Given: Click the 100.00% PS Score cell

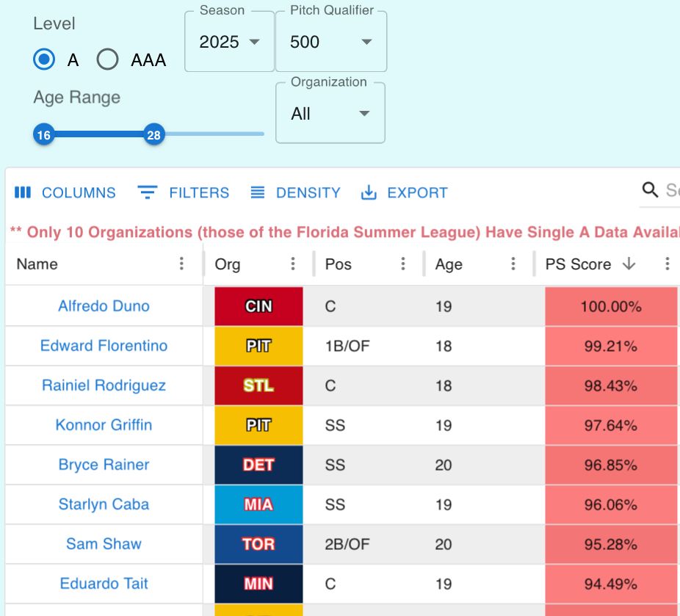Looking at the screenshot, I should point(611,306).
